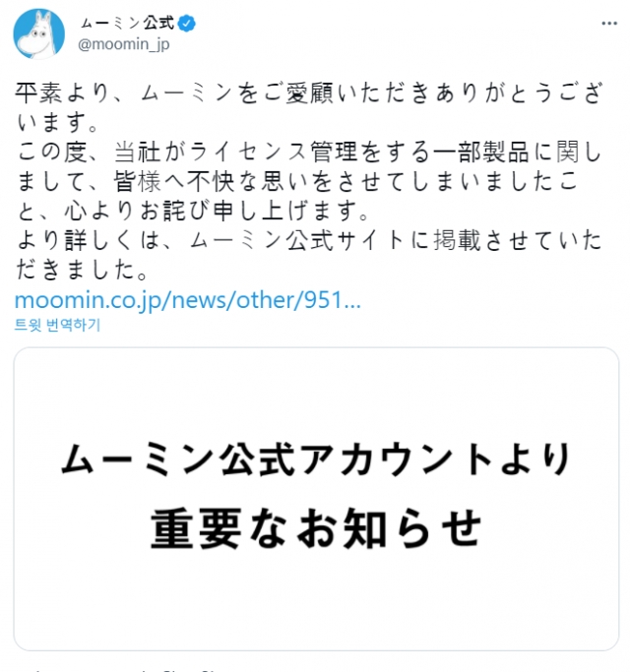Visit the @moomin_jp handle

click(x=124, y=44)
